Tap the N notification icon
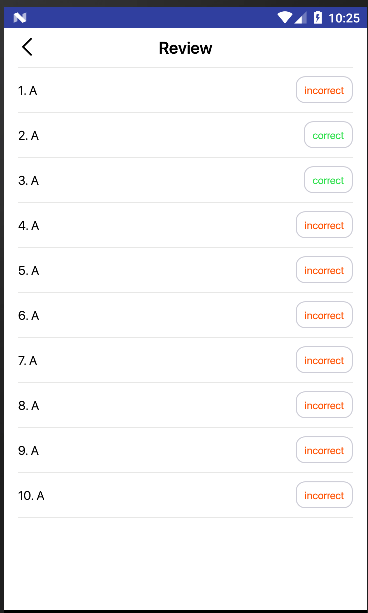This screenshot has height=613, width=368. pos(20,18)
